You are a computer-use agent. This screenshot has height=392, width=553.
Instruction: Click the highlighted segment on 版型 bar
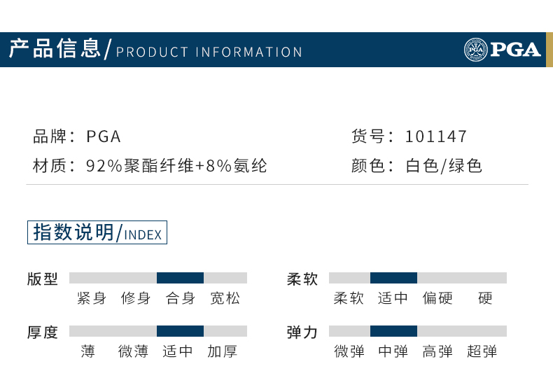click(x=180, y=278)
